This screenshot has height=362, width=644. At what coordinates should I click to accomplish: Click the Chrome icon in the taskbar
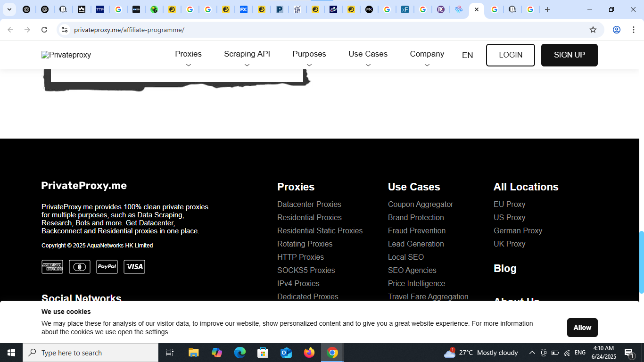pyautogui.click(x=332, y=353)
